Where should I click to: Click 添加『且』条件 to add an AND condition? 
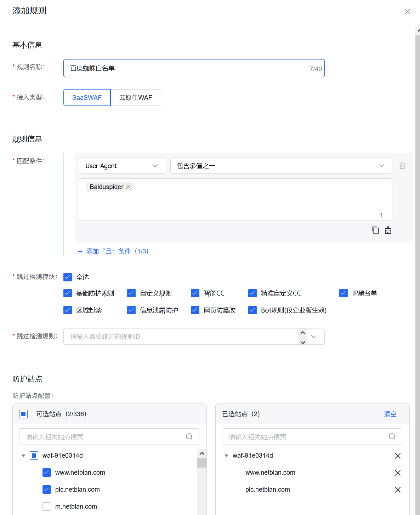click(113, 251)
